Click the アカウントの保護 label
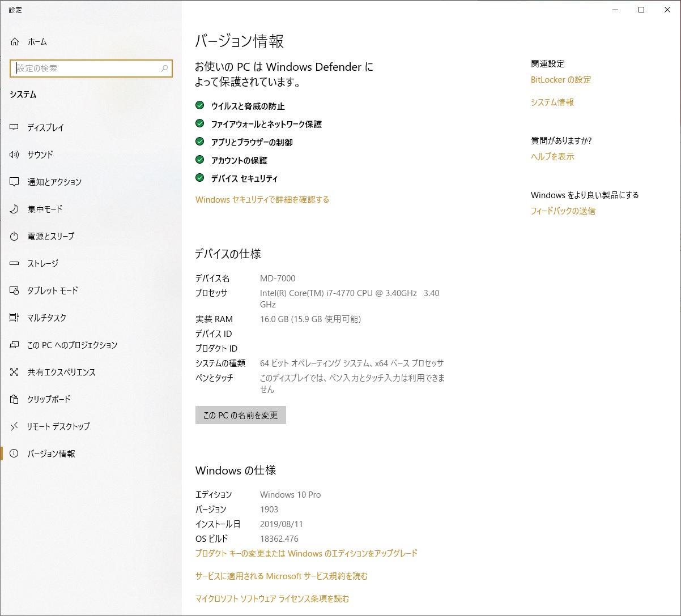The image size is (681, 616). pos(239,160)
